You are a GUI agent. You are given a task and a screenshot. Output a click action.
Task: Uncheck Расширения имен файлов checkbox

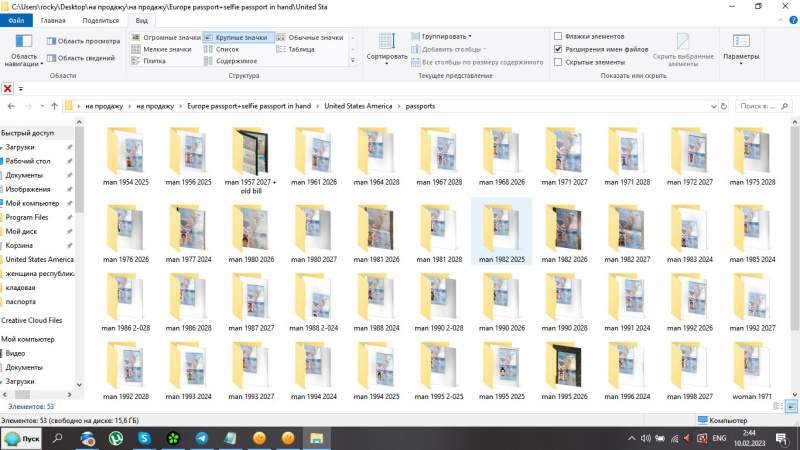pos(558,49)
